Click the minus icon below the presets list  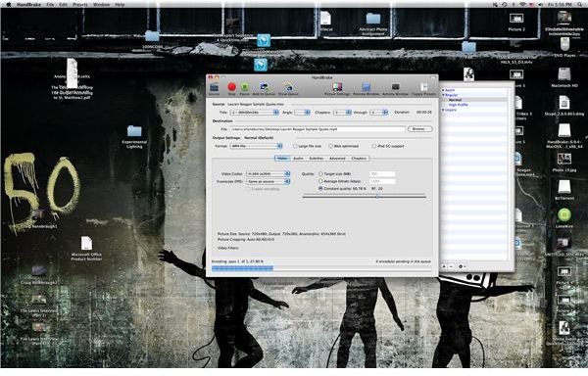click(451, 266)
